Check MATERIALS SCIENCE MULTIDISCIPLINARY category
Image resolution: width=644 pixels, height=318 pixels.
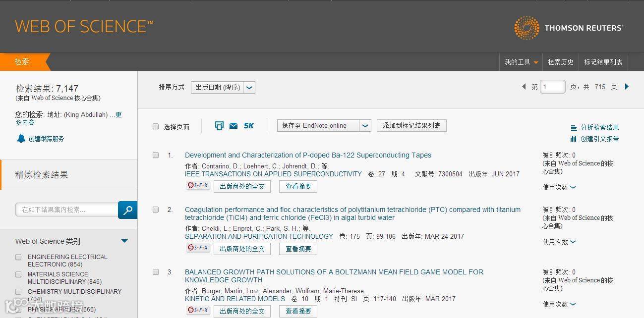point(18,274)
